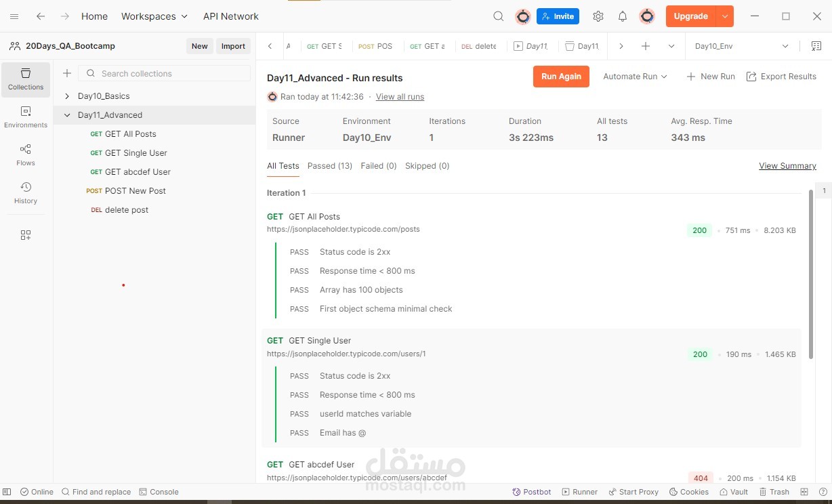The image size is (832, 504).
Task: Go back with the left arrow
Action: pos(41,16)
